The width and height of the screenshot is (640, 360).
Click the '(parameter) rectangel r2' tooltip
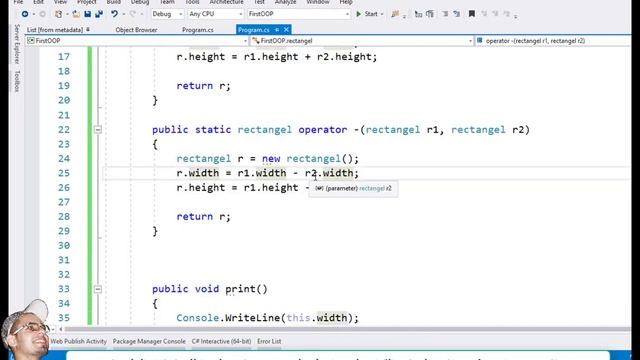coord(353,189)
